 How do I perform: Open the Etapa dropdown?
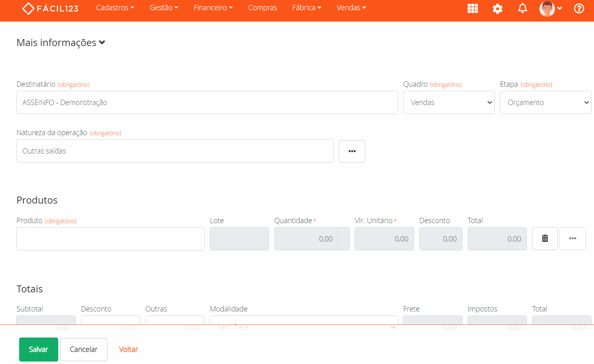coord(546,103)
